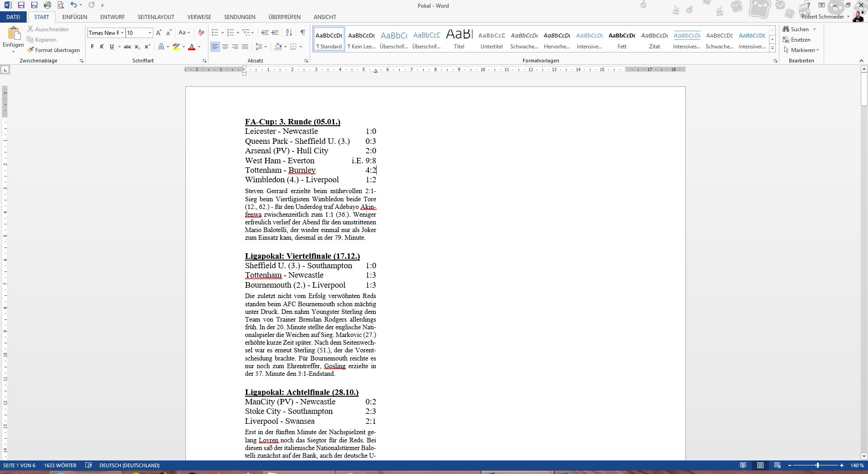The height and width of the screenshot is (474, 868).
Task: Justify the paragraph text
Action: point(245,47)
